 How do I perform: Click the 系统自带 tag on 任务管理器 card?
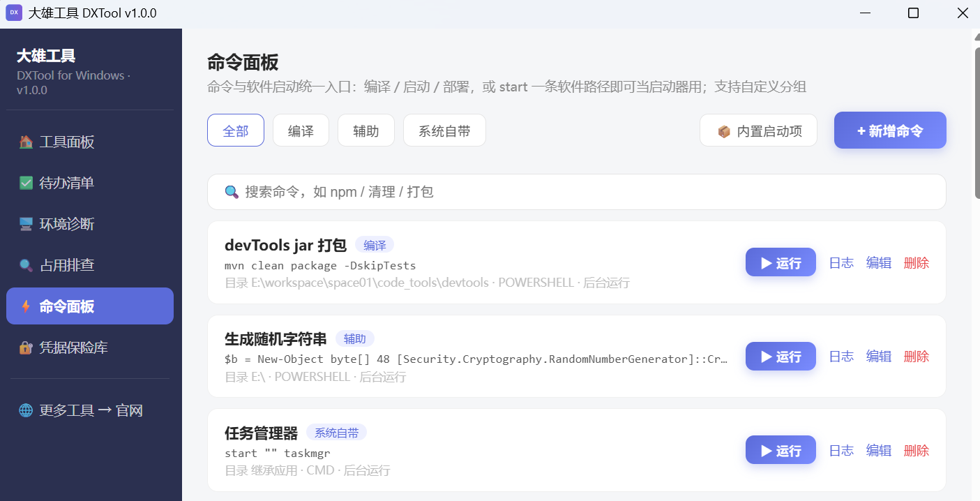336,433
